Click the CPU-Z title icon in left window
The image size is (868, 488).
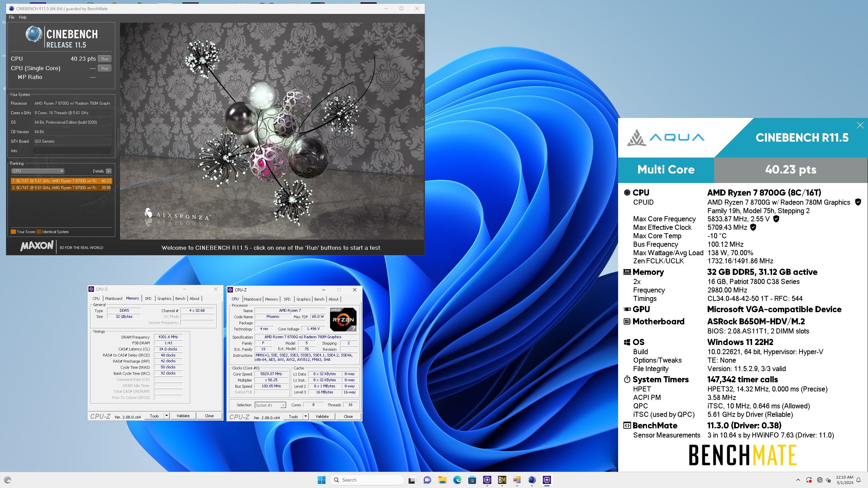click(91, 289)
